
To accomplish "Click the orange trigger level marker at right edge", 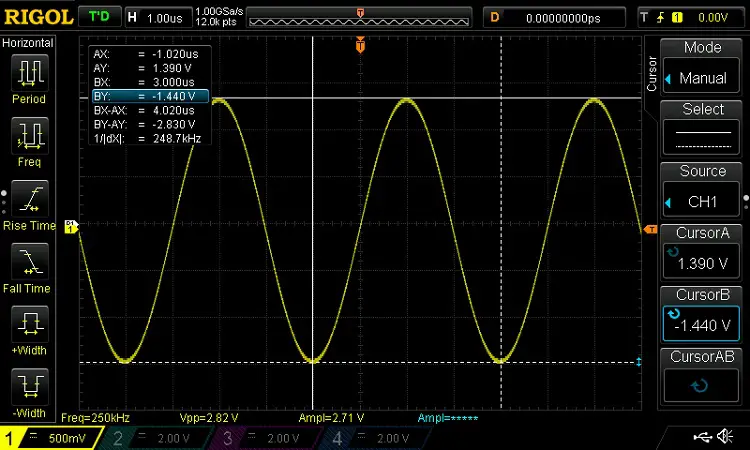I will coord(651,230).
